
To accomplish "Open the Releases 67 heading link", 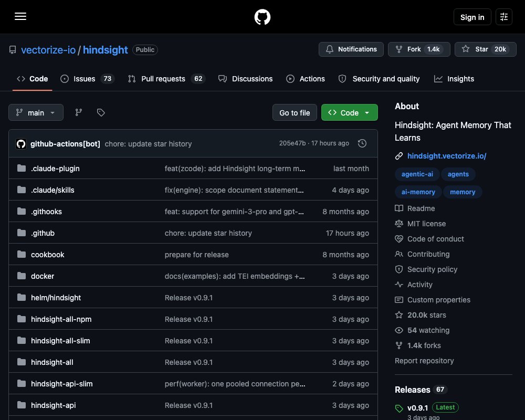I will tap(421, 390).
